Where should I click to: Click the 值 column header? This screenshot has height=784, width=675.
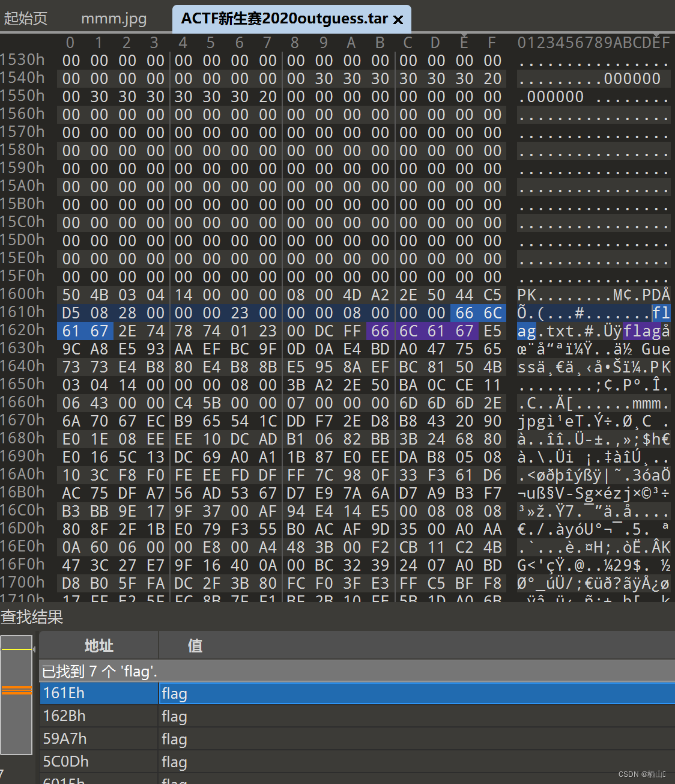click(194, 645)
